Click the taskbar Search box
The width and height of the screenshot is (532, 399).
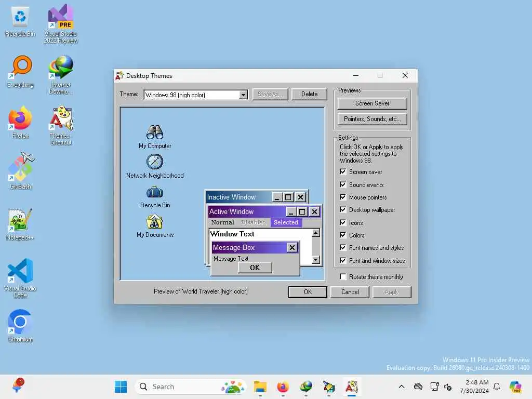tap(191, 387)
